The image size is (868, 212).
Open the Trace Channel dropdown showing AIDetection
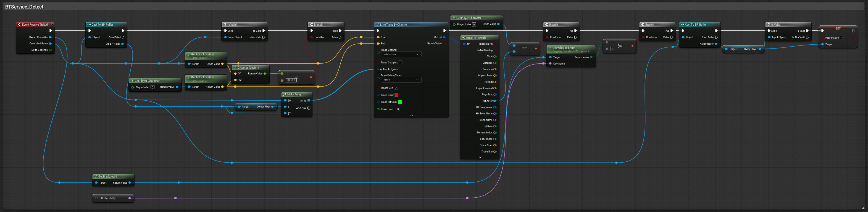[x=401, y=54]
